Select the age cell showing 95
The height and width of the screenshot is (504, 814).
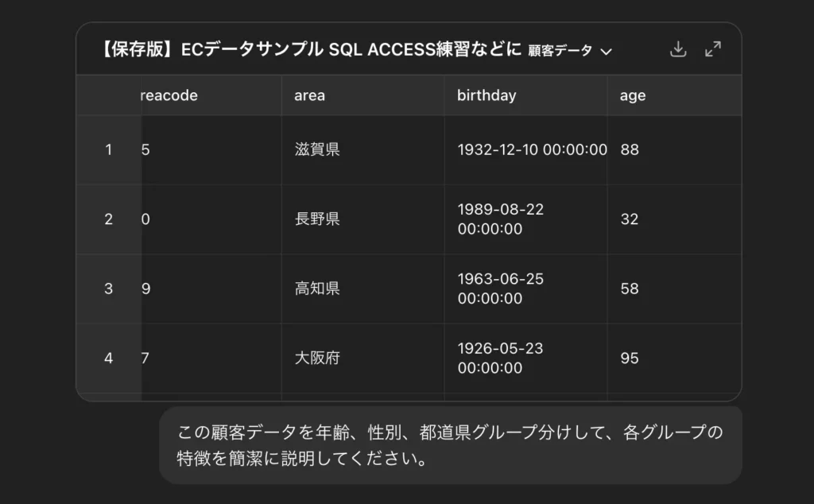click(630, 358)
